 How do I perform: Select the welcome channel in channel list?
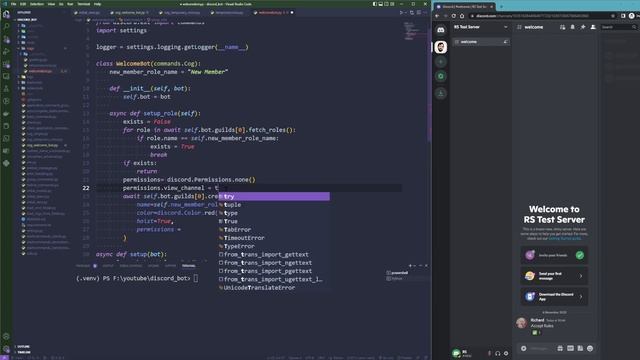(481, 42)
